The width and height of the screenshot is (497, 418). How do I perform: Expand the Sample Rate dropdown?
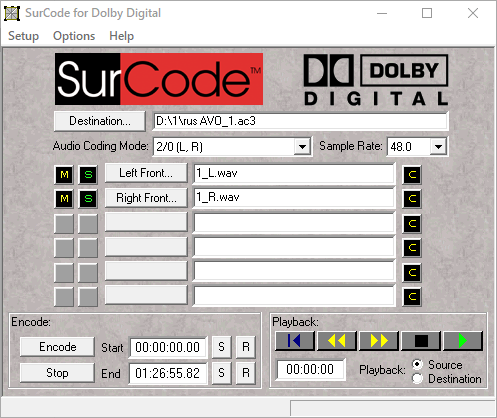point(438,147)
